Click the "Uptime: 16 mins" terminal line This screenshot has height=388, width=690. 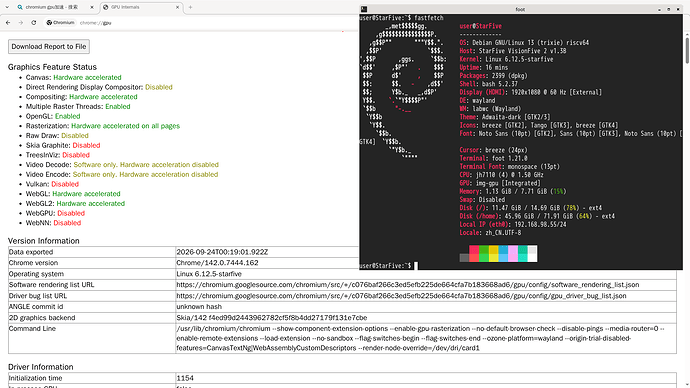[x=484, y=67]
